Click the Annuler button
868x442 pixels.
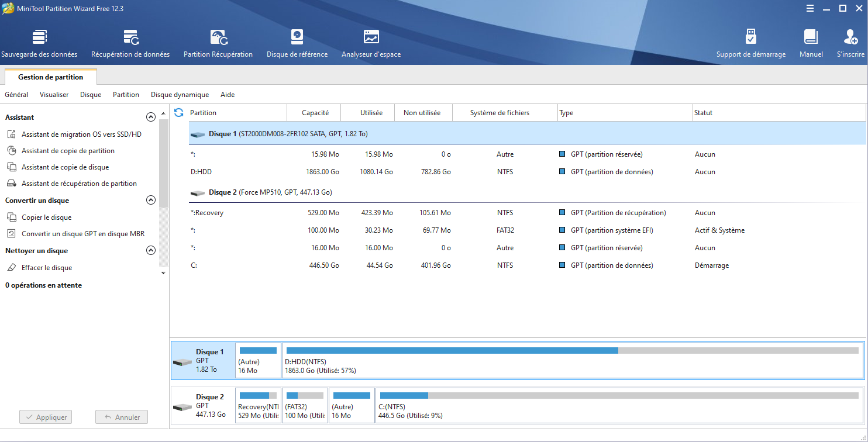pyautogui.click(x=122, y=417)
